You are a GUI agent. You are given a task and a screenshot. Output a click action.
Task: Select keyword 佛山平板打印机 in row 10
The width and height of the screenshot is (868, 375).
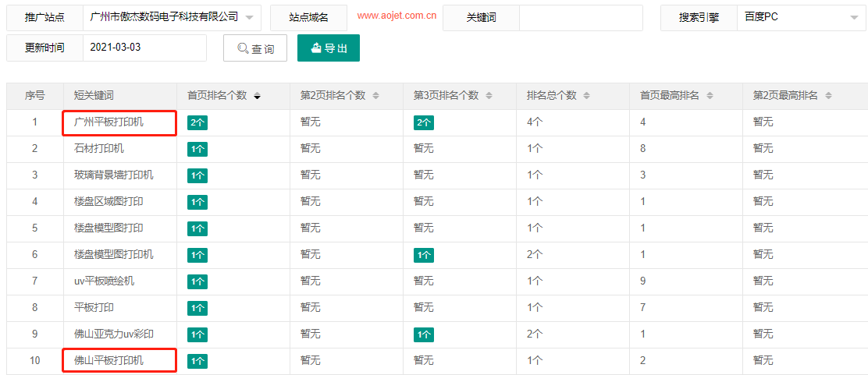click(109, 360)
